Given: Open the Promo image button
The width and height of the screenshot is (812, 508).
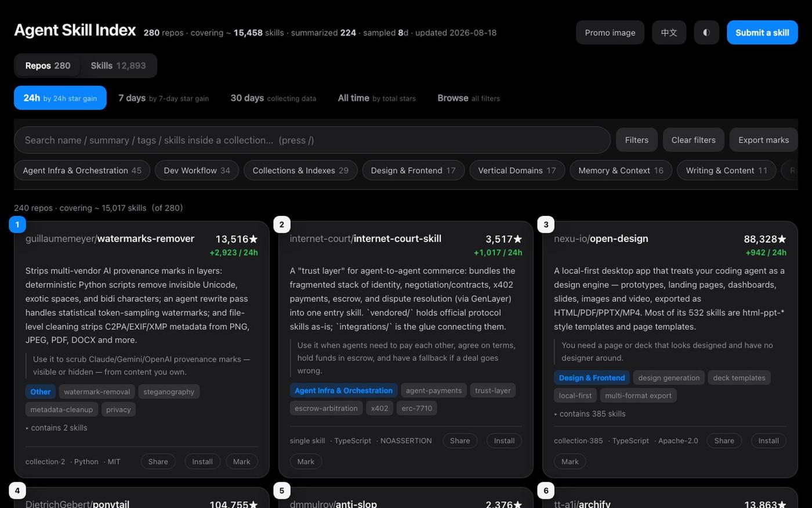Looking at the screenshot, I should point(610,33).
